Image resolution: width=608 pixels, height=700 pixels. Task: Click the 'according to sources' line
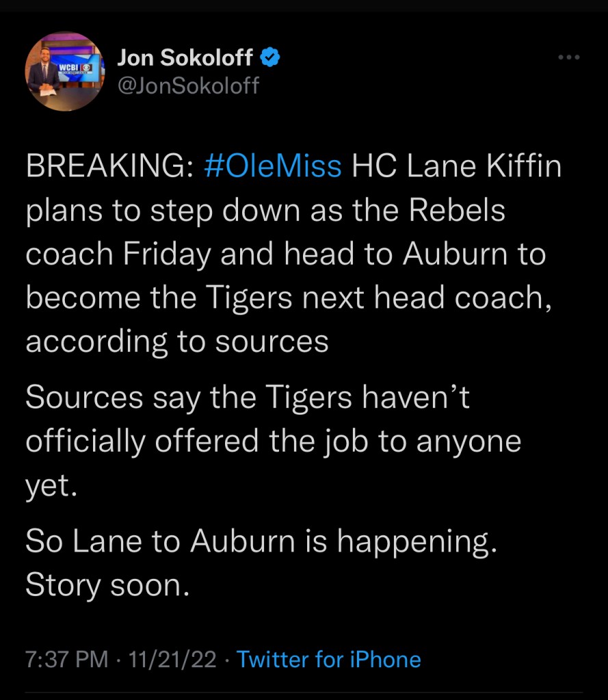pyautogui.click(x=177, y=341)
